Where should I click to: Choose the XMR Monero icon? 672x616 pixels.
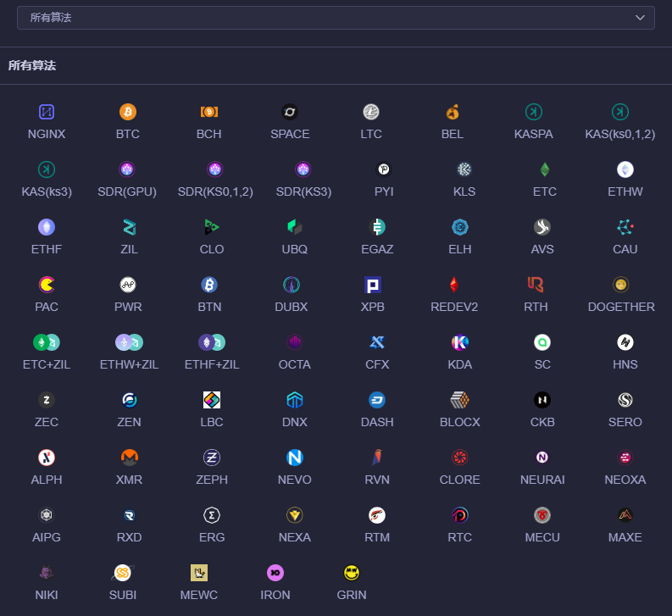(x=129, y=458)
